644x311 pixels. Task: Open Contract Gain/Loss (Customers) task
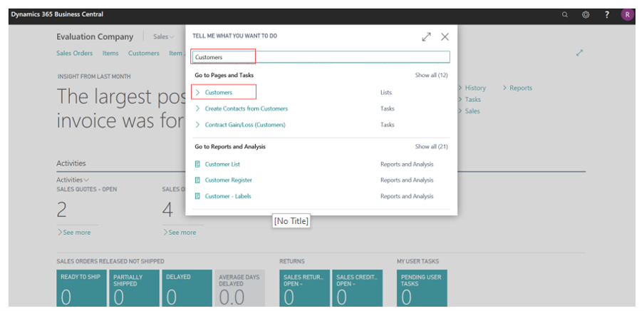point(245,125)
